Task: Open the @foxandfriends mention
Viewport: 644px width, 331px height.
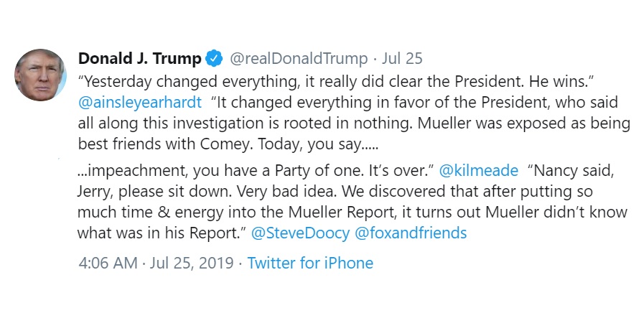Action: pyautogui.click(x=410, y=233)
